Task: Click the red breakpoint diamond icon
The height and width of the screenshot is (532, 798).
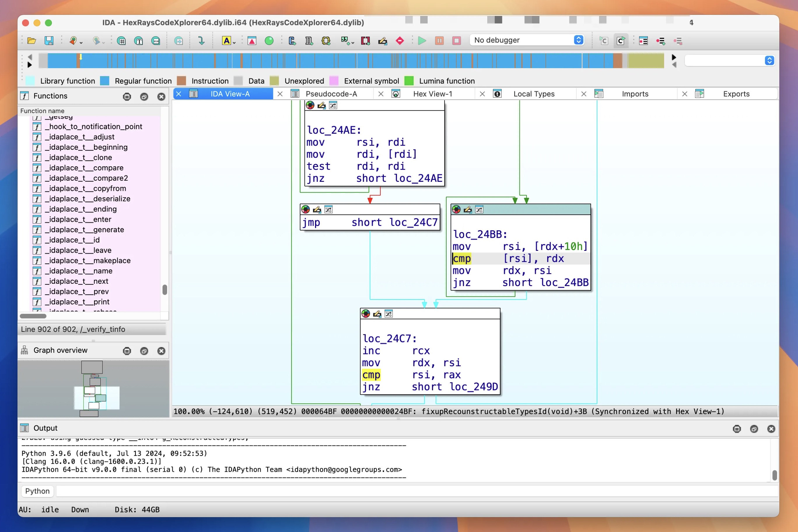Action: point(400,41)
